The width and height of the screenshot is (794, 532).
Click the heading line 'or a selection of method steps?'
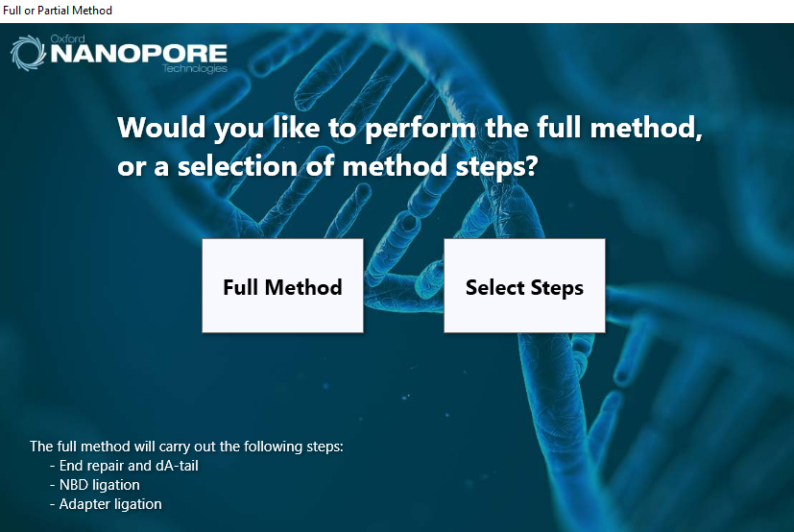327,166
